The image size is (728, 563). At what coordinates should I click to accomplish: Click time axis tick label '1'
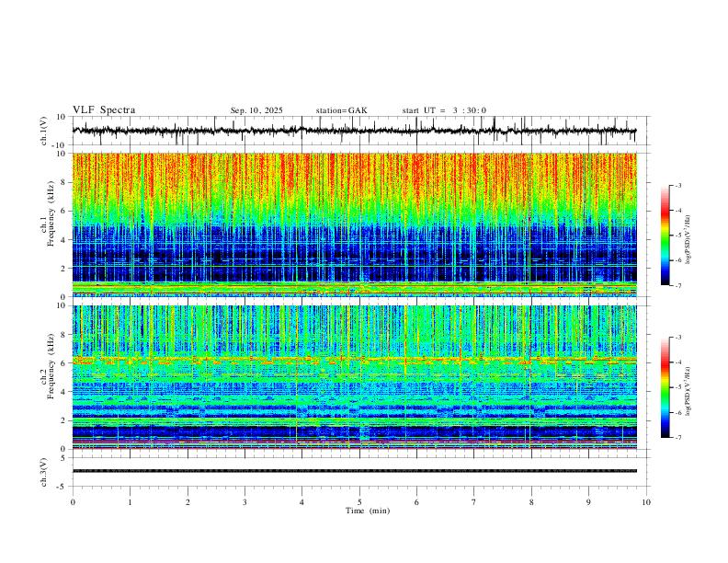pos(131,502)
